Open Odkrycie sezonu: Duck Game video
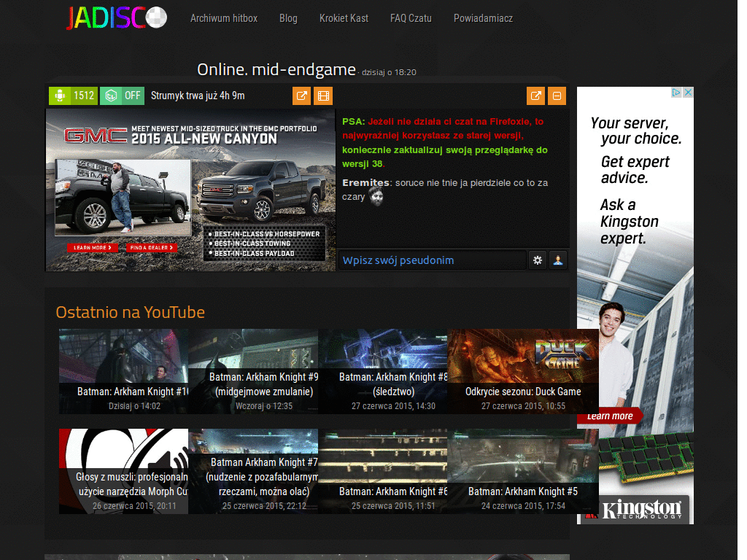This screenshot has width=747, height=560. click(523, 371)
